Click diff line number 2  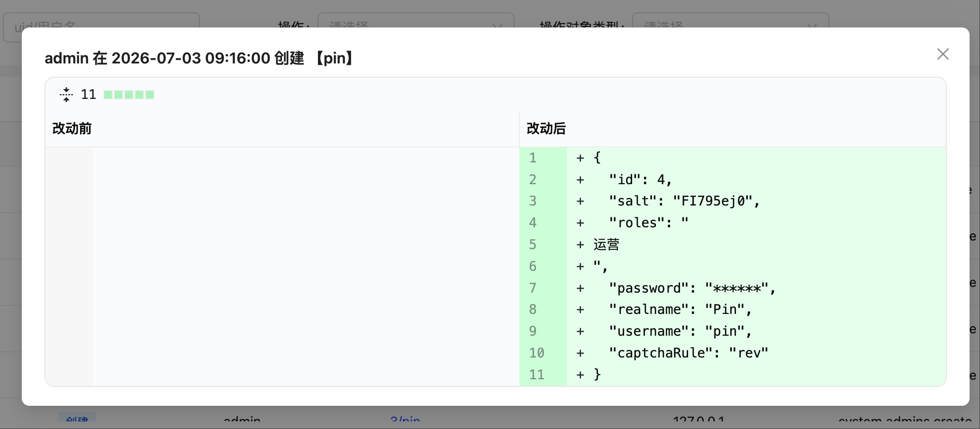533,179
